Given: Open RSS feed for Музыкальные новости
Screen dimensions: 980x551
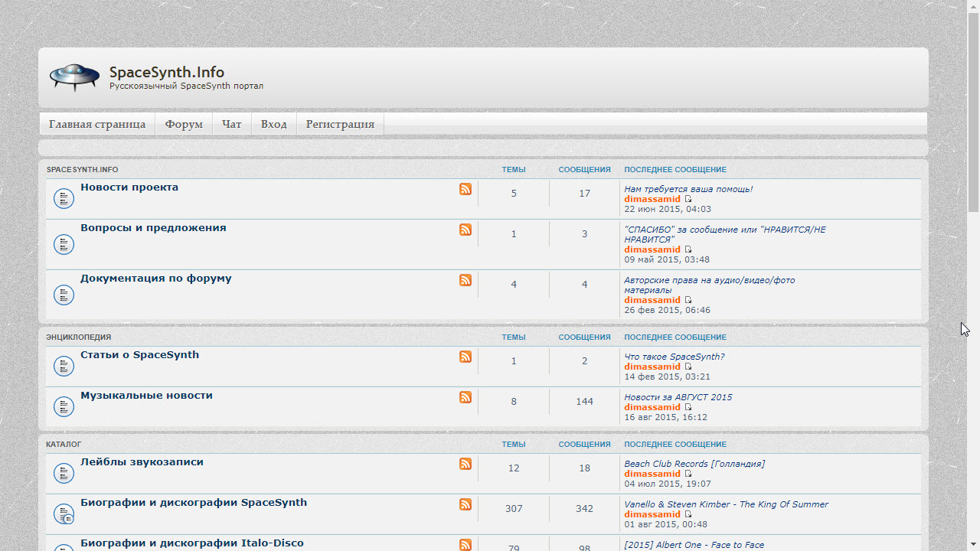Looking at the screenshot, I should 465,397.
